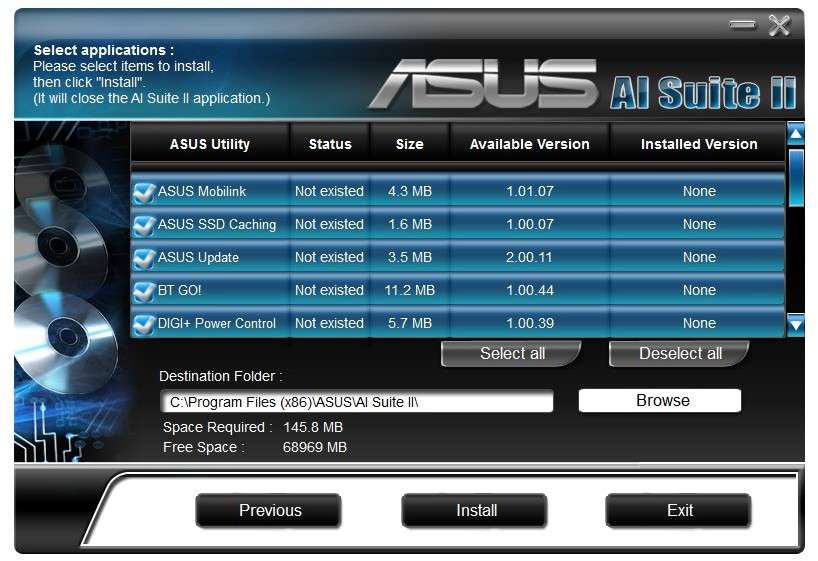Uncheck the ASUS SSD Caching checkbox
This screenshot has width=818, height=561.
[x=143, y=225]
